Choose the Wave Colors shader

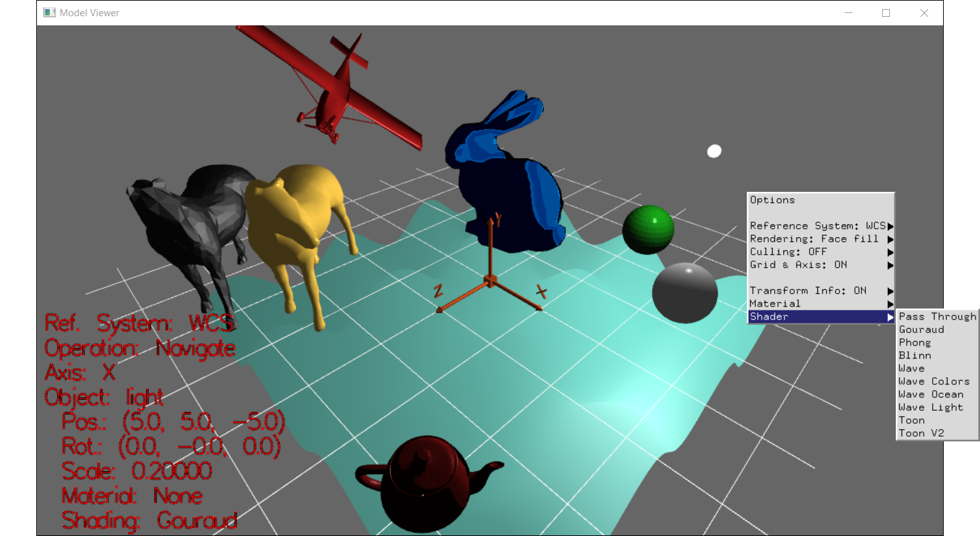click(937, 381)
